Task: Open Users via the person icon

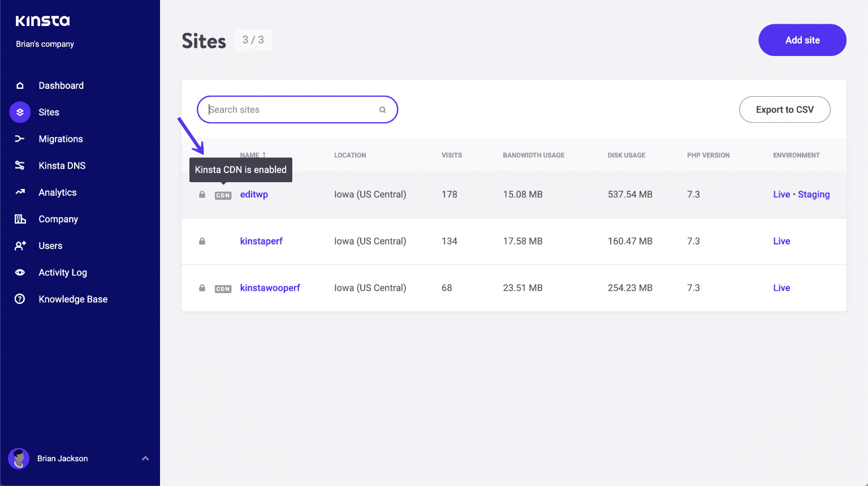Action: (x=19, y=246)
